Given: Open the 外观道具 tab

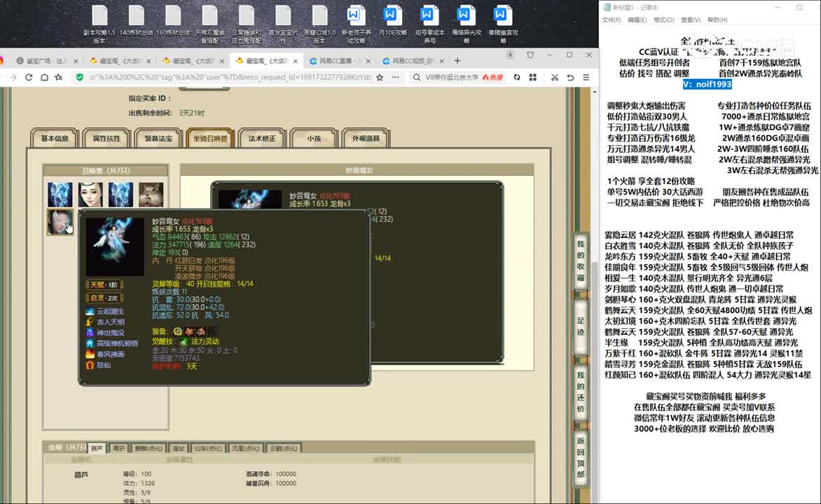Looking at the screenshot, I should 366,138.
